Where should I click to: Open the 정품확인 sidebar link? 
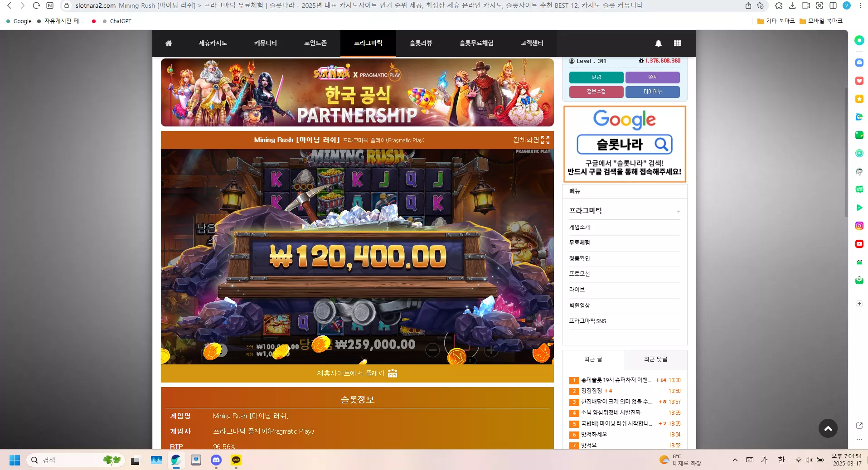coord(580,258)
